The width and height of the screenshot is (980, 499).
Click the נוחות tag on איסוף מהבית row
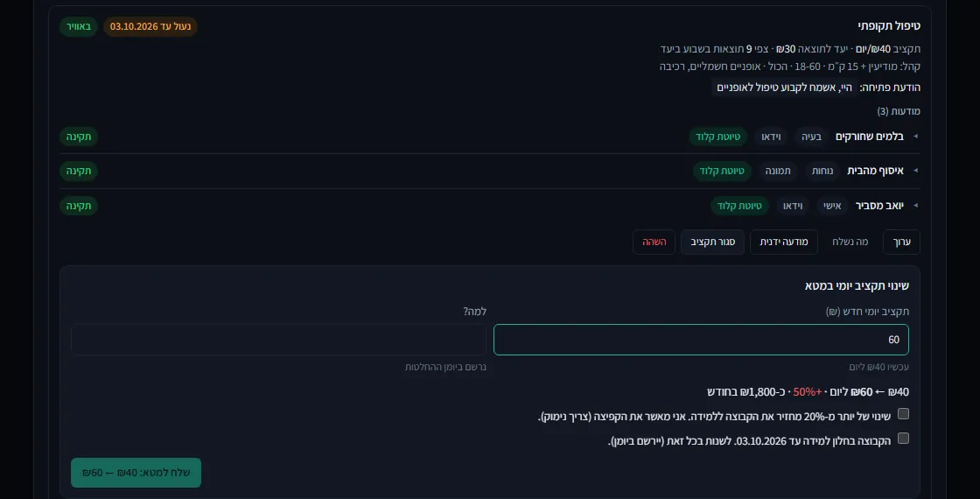pyautogui.click(x=822, y=171)
